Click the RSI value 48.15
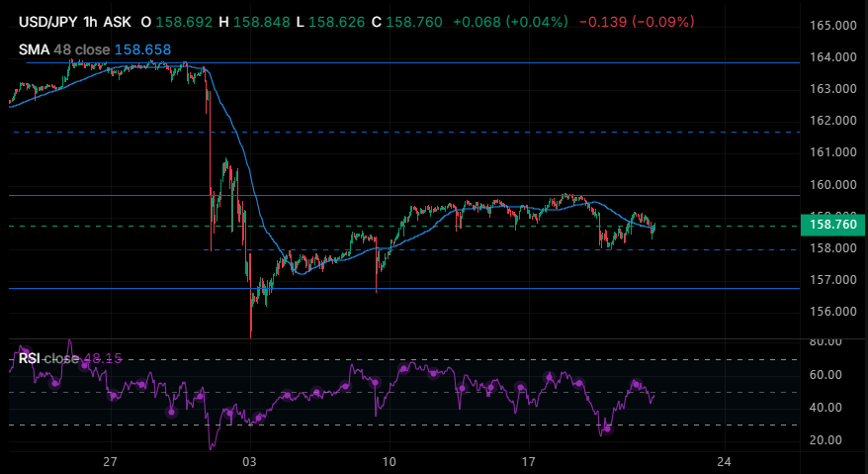This screenshot has height=474, width=868. 103,358
